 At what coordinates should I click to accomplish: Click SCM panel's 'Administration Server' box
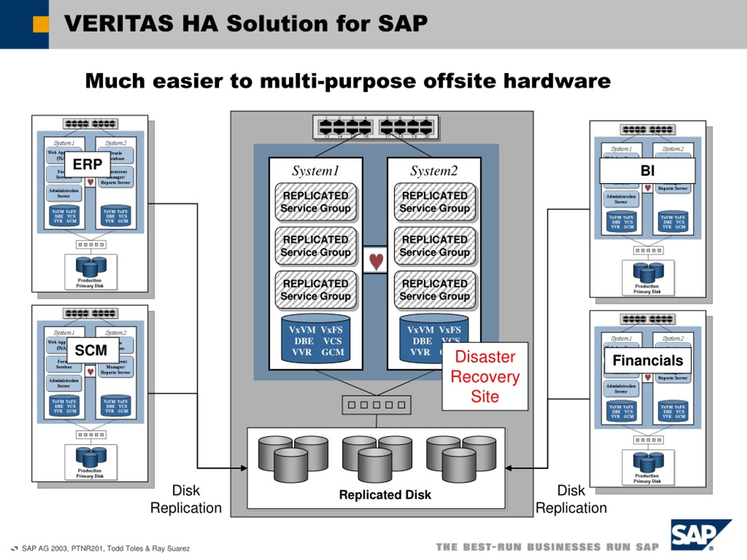tap(64, 383)
